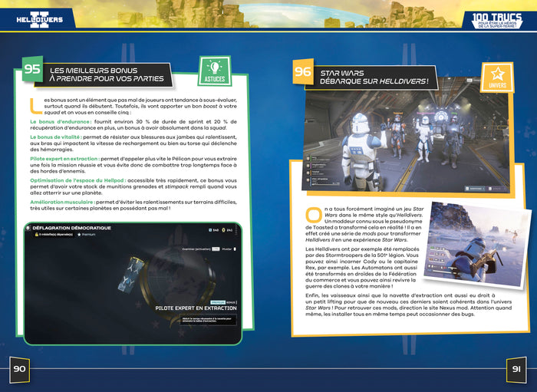
Task: Click the green number 95 badge
Action: pos(33,71)
